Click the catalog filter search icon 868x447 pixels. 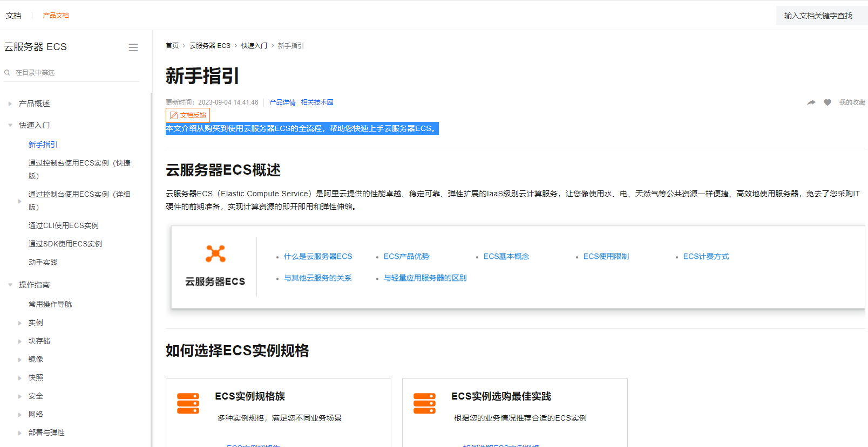8,72
